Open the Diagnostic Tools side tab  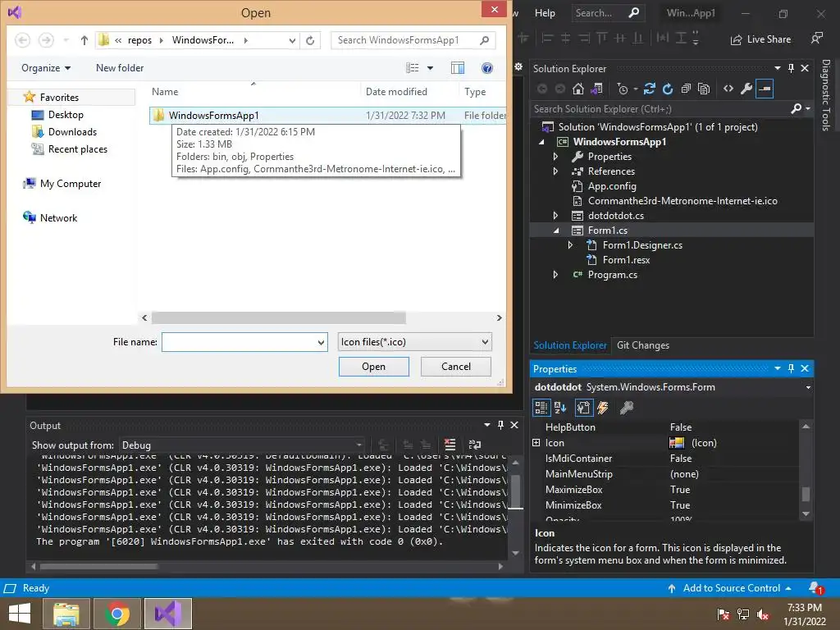(826, 95)
